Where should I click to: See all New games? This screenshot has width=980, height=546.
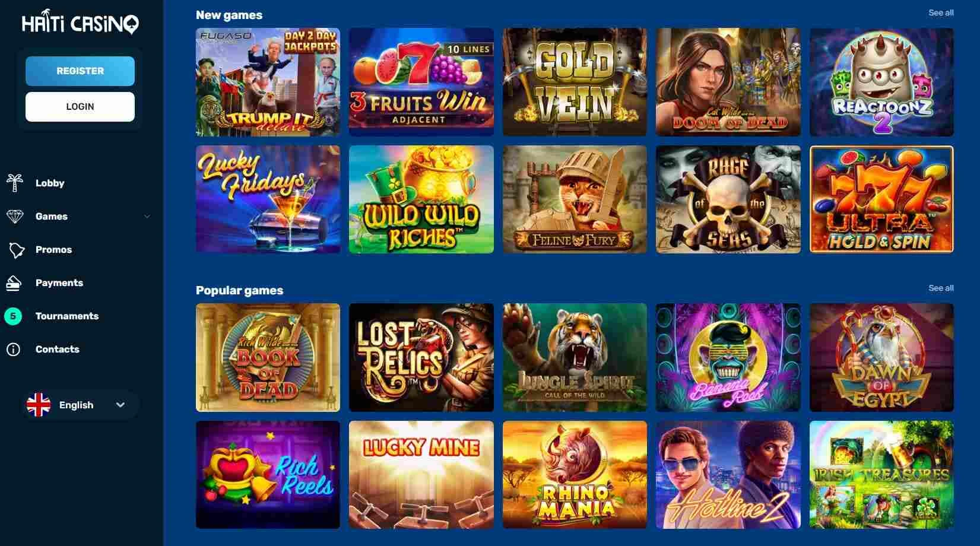click(941, 12)
